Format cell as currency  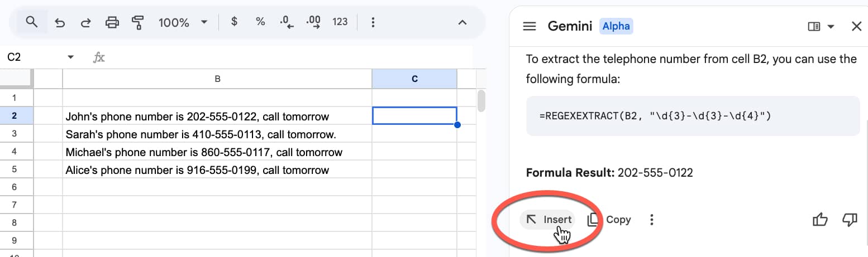[234, 22]
